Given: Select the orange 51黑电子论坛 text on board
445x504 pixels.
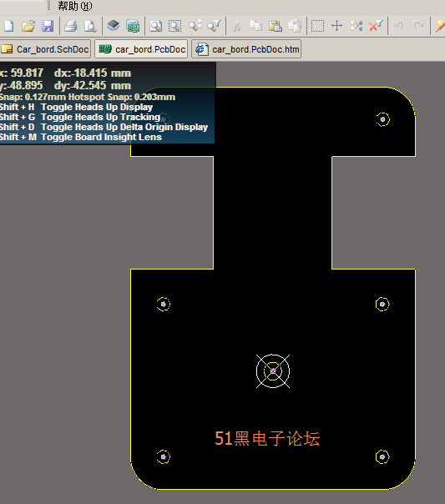Looking at the screenshot, I should pyautogui.click(x=267, y=438).
